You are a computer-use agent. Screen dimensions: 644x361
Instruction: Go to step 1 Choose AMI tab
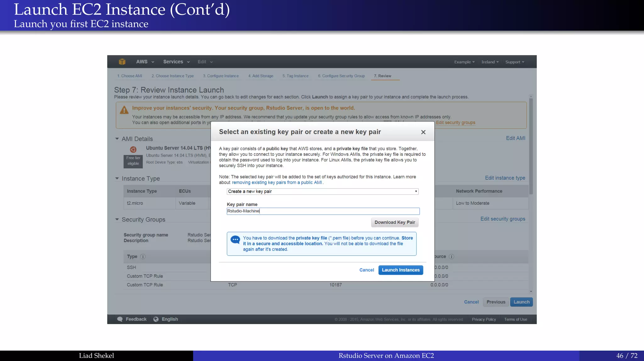tap(130, 76)
